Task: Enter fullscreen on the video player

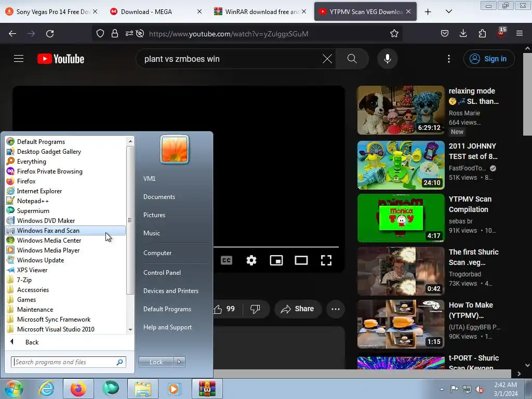Action: [326, 260]
